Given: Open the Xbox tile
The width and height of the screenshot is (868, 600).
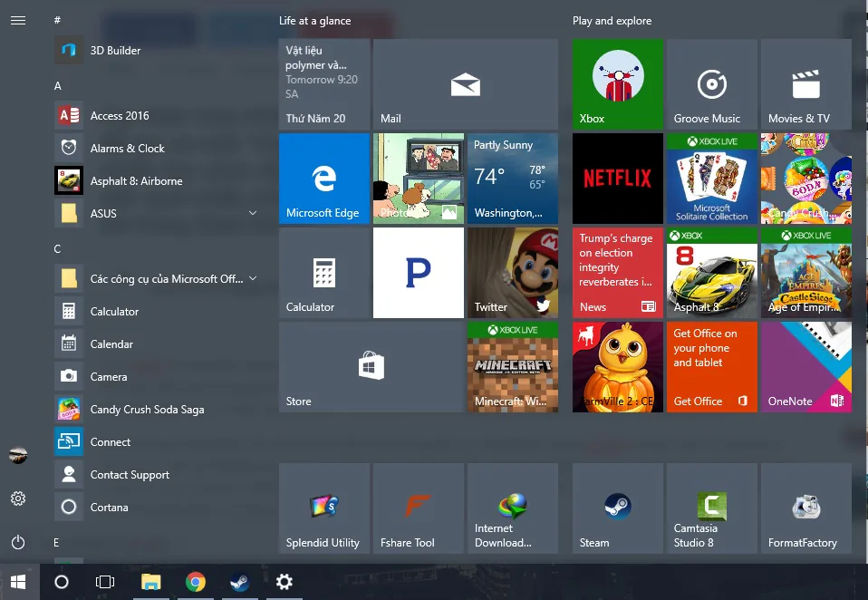Looking at the screenshot, I should tap(618, 84).
